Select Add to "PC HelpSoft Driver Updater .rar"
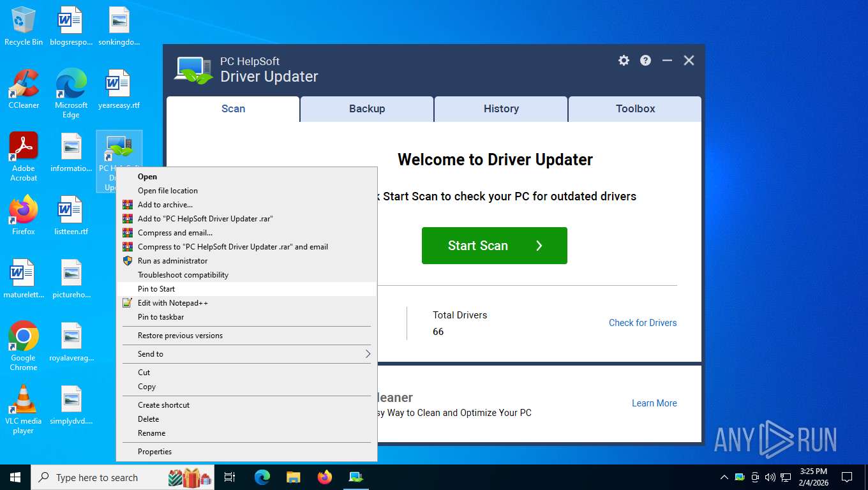868x490 pixels. click(246, 219)
